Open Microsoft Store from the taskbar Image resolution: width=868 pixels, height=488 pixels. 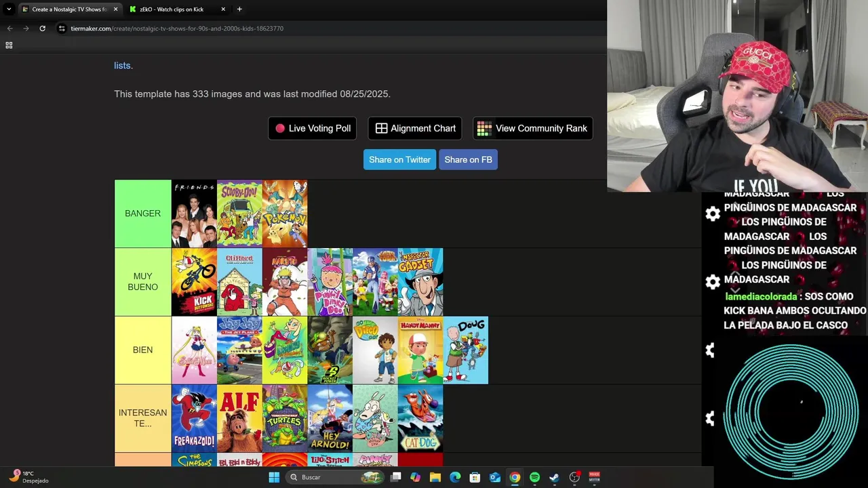point(475,477)
